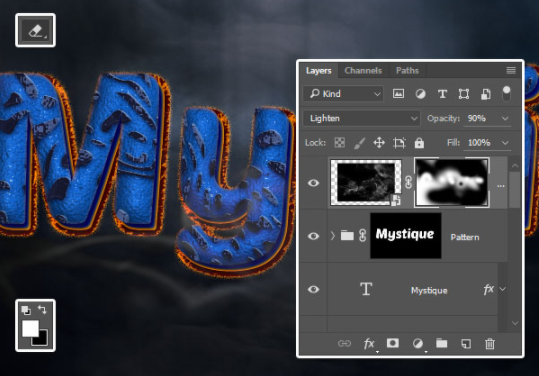Select the Eraser tool

pyautogui.click(x=35, y=30)
